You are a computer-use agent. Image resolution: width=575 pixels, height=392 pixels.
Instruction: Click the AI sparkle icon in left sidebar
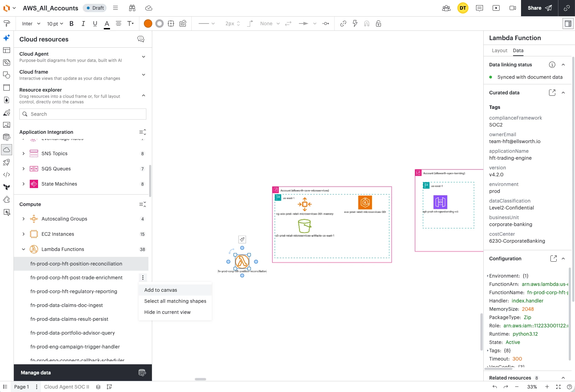tap(7, 38)
